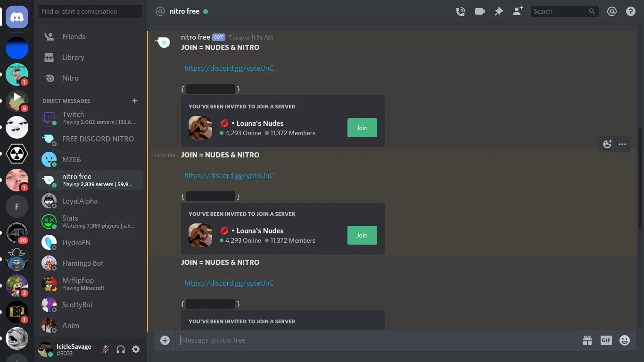This screenshot has height=362, width=644.
Task: Click nitro free bot username
Action: 195,37
